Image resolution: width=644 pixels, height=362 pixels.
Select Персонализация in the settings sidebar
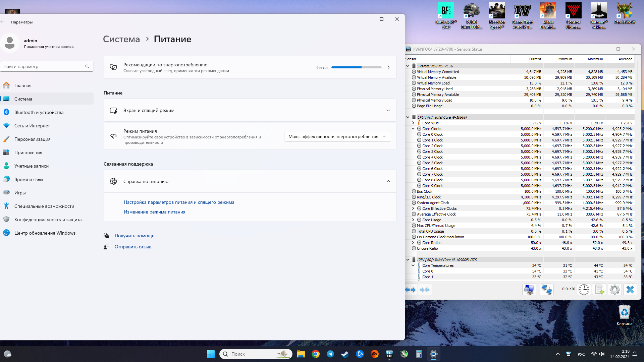[x=32, y=139]
